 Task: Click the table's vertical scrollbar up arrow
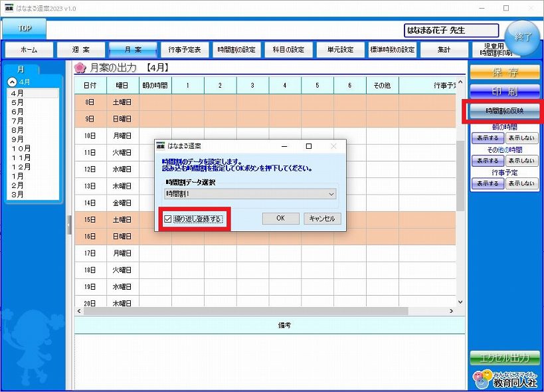pos(460,82)
